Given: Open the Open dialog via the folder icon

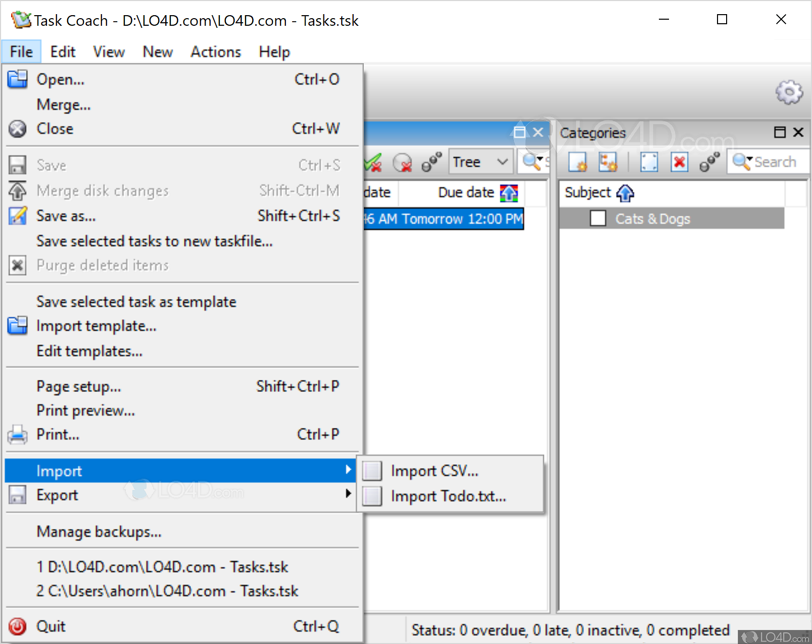Looking at the screenshot, I should pyautogui.click(x=18, y=79).
